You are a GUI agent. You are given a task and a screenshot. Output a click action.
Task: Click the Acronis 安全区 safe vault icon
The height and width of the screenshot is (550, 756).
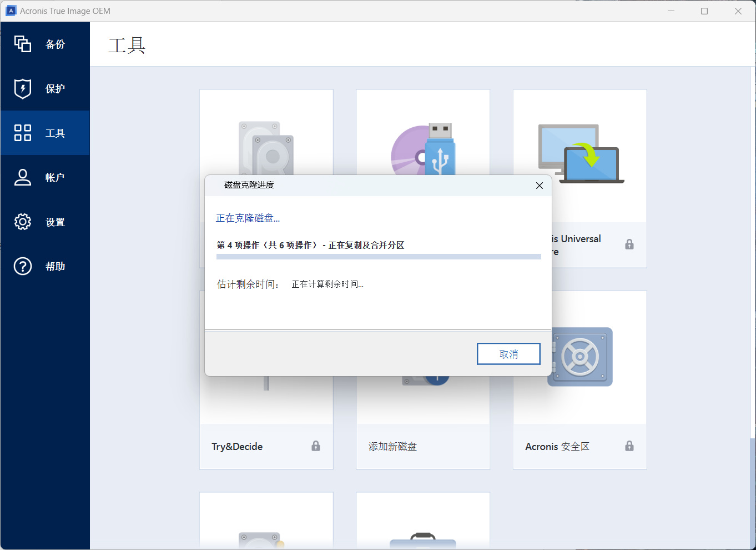(x=582, y=357)
